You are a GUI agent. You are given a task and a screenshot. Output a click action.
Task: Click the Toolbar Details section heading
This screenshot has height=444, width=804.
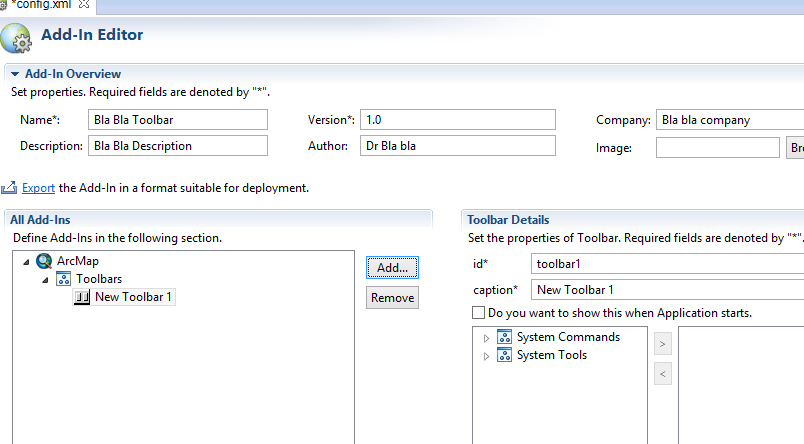point(508,220)
